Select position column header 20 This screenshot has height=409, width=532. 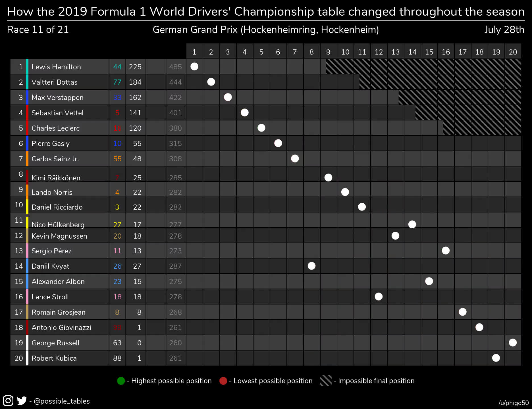pyautogui.click(x=513, y=52)
